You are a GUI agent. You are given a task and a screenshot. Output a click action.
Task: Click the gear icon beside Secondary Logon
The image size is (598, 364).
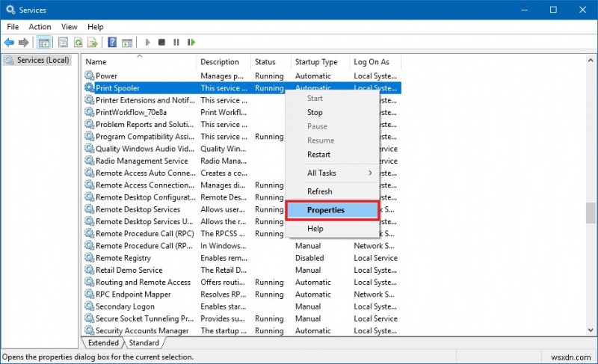tap(89, 306)
